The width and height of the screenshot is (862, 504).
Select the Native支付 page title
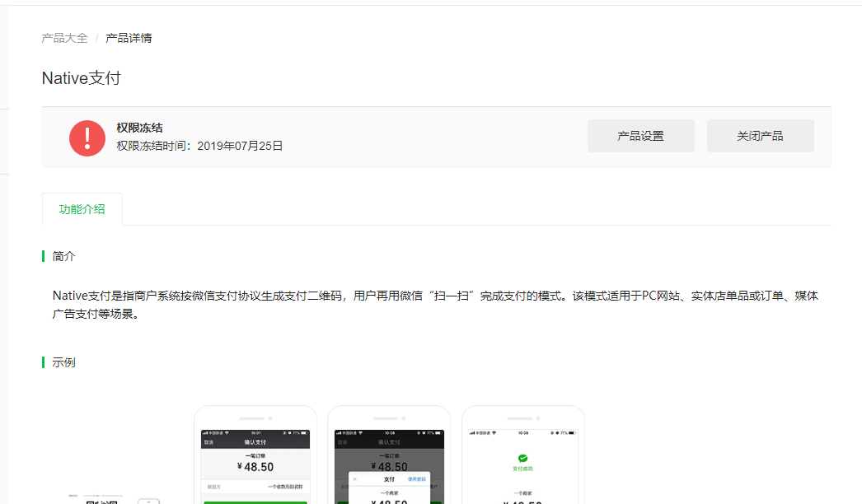pos(82,78)
